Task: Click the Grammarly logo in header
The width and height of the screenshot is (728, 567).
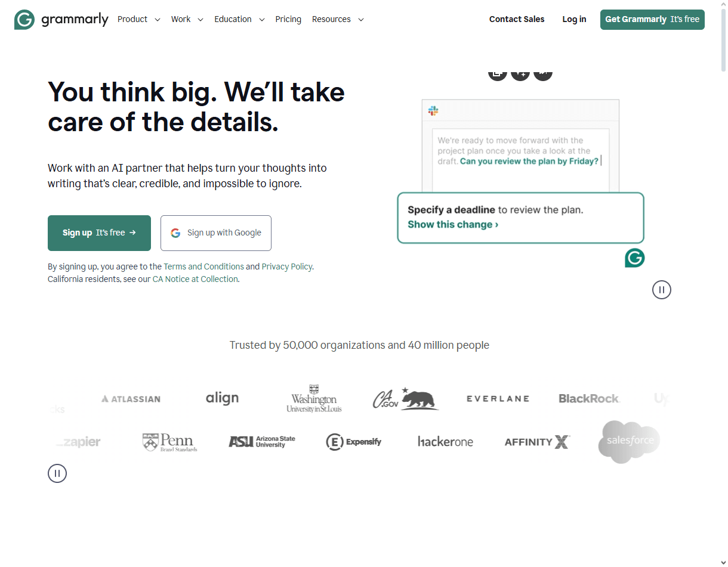Action: tap(61, 19)
